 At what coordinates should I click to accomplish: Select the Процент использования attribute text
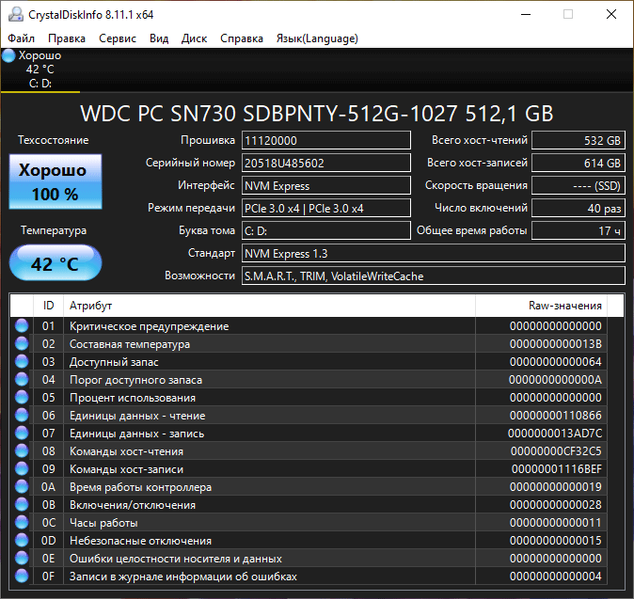coord(132,398)
